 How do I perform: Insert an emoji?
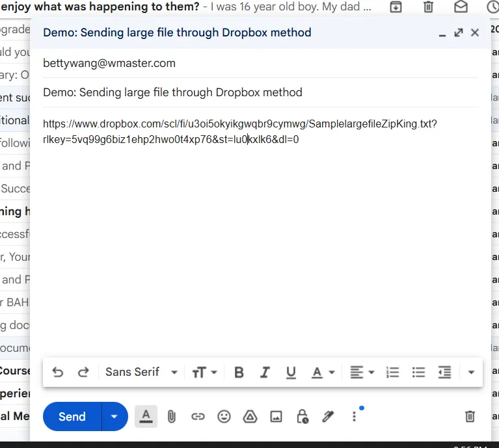pyautogui.click(x=224, y=417)
